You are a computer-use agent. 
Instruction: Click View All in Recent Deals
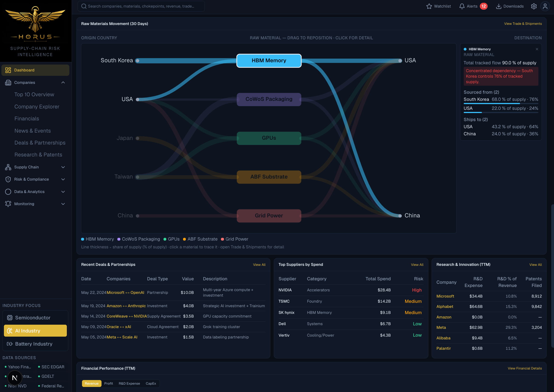click(x=259, y=264)
